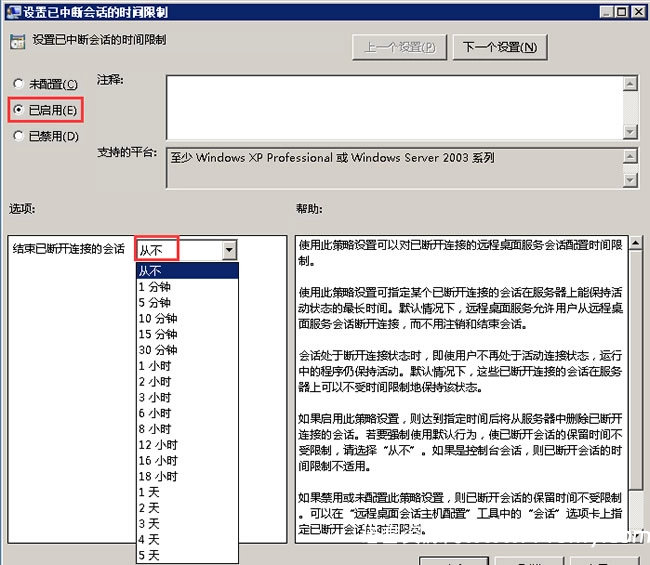650x565 pixels.
Task: Click the 下一个设置(N) button
Action: [500, 47]
